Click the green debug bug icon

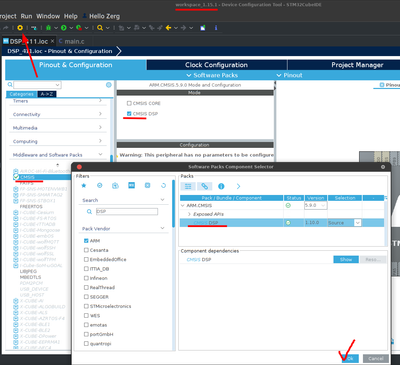point(48,28)
